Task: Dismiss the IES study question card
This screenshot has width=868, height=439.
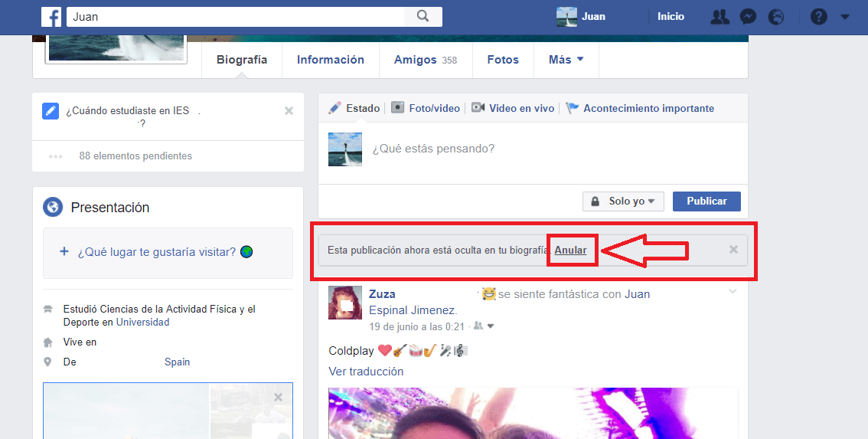Action: [x=289, y=111]
